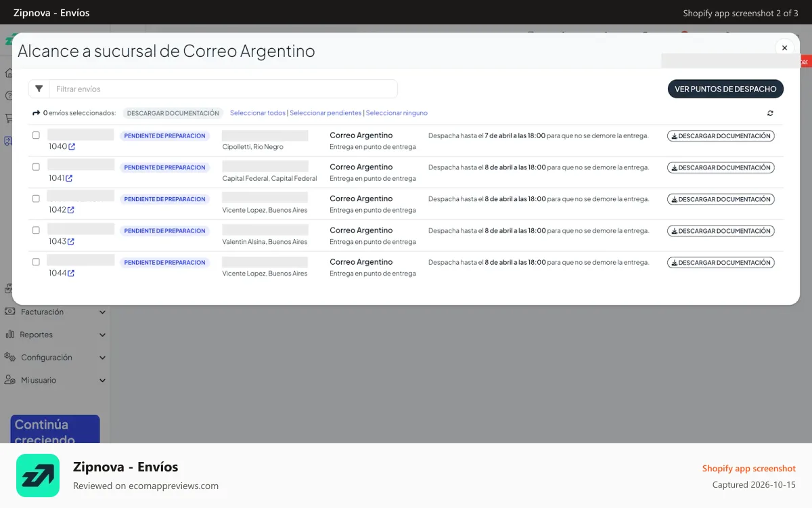
Task: Open the external link icon next to order 1040
Action: [x=72, y=146]
